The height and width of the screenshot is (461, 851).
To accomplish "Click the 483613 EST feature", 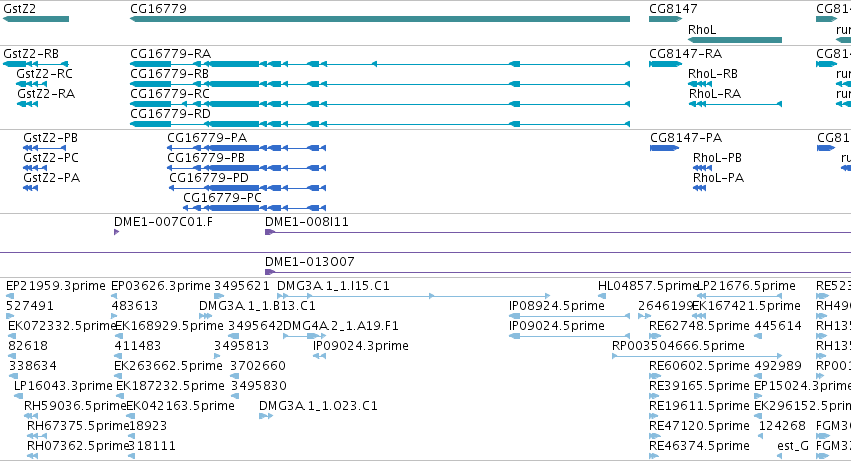I will point(115,316).
